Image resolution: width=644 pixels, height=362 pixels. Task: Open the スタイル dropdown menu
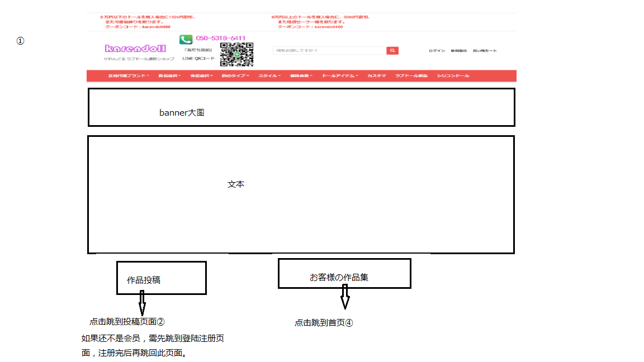pyautogui.click(x=269, y=76)
